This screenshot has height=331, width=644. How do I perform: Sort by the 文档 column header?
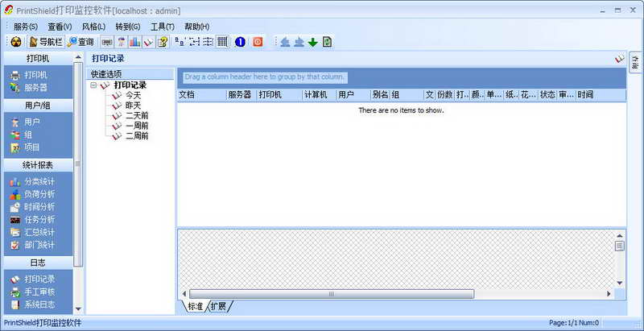click(202, 95)
